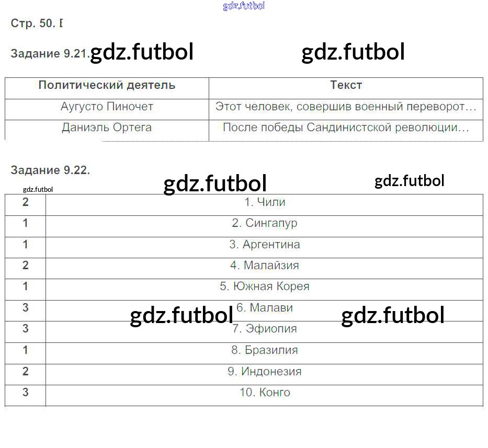Click the '5. Южная Корея' cell

265,286
